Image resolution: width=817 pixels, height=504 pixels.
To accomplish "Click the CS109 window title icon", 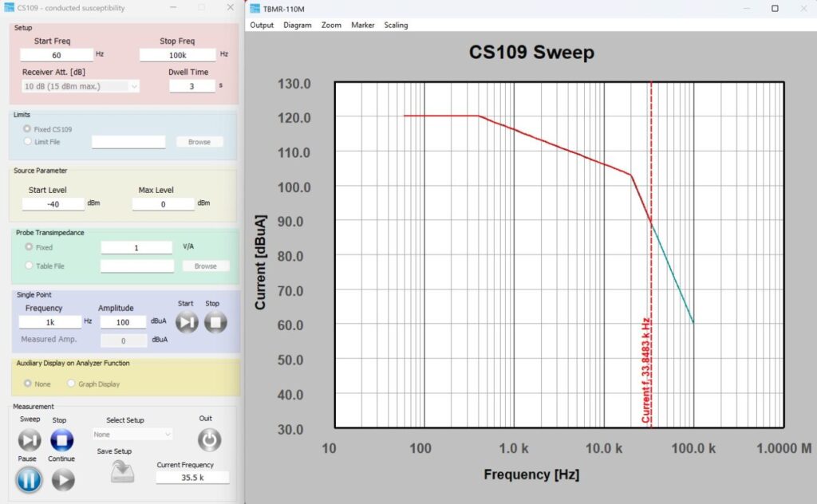I will pyautogui.click(x=9, y=7).
